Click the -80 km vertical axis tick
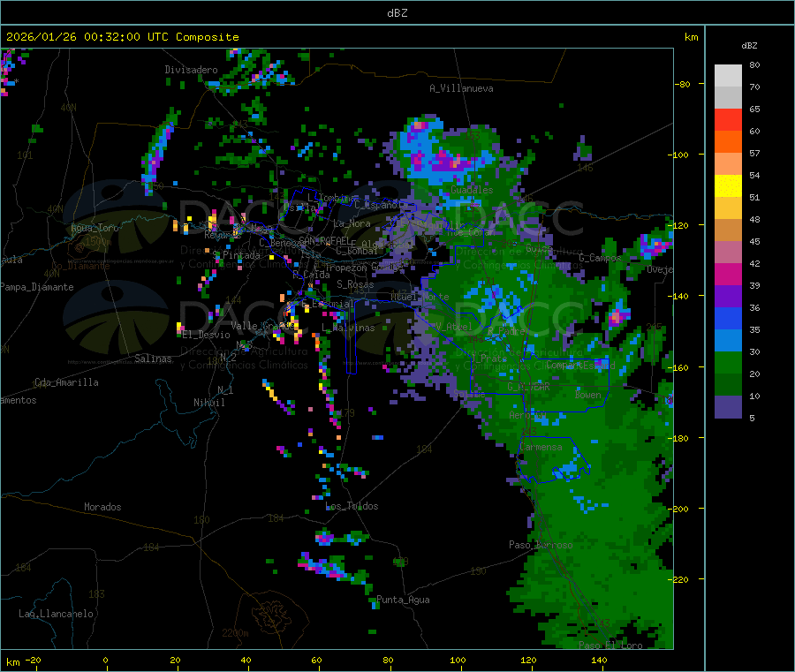 (x=683, y=84)
